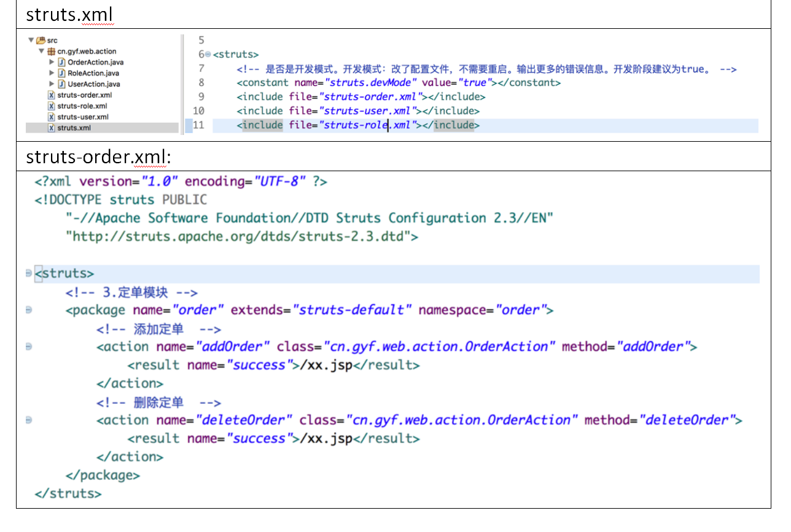Fold the addOrder action block

click(29, 347)
